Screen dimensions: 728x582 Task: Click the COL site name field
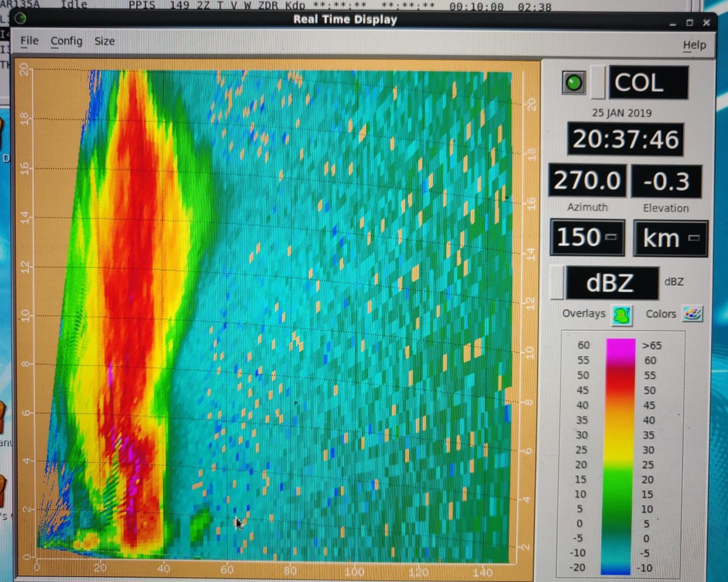pyautogui.click(x=649, y=82)
